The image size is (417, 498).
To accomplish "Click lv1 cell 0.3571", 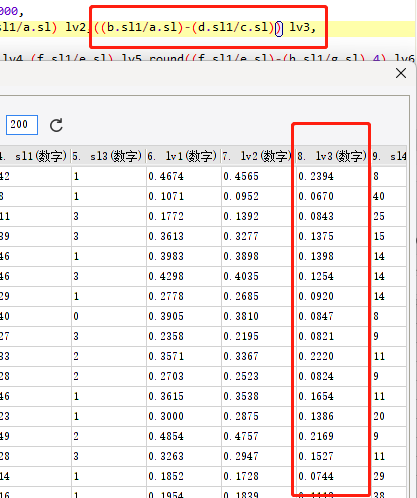I will pyautogui.click(x=184, y=356).
